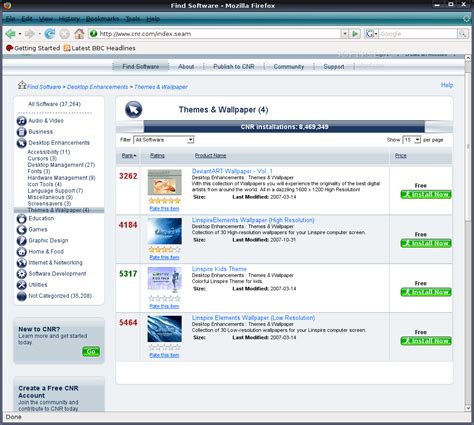Open the Software Development gear icon

tap(22, 274)
